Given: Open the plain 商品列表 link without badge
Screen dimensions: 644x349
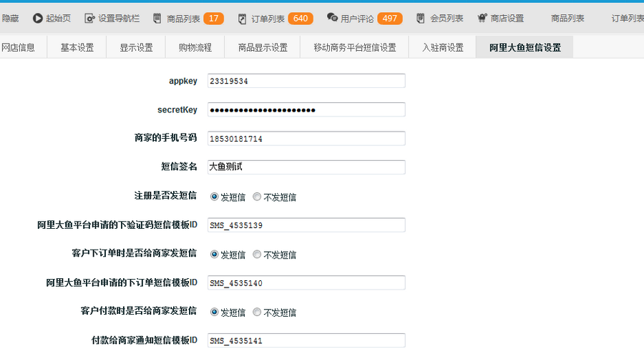Looking at the screenshot, I should coord(567,19).
